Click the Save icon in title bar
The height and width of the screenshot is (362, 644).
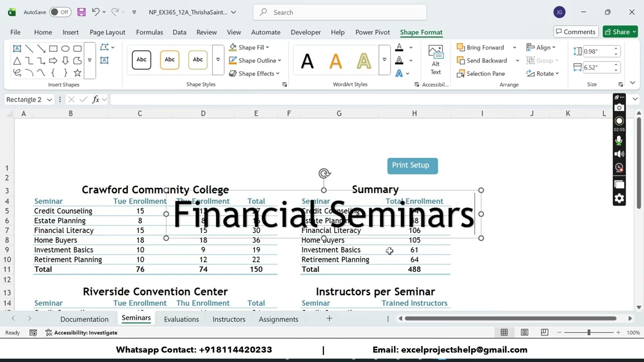(x=81, y=12)
